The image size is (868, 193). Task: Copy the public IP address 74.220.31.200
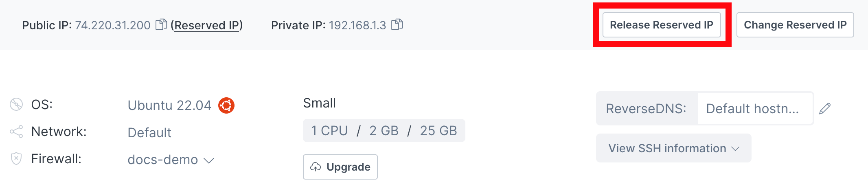click(162, 25)
